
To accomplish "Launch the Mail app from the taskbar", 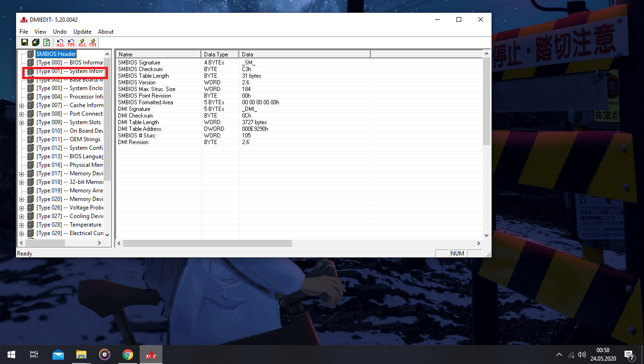I will point(58,355).
